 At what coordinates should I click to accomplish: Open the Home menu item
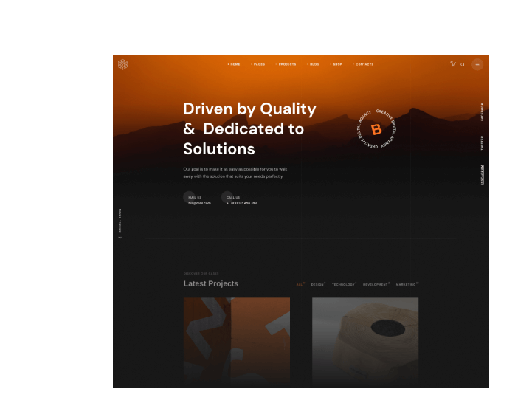click(x=235, y=65)
